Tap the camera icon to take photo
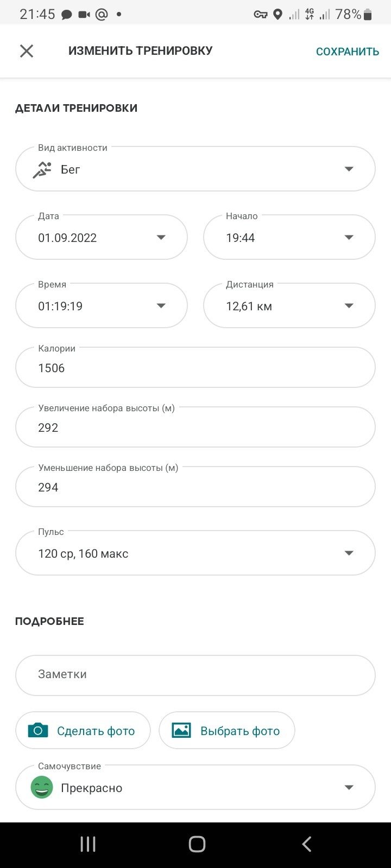Screen dimensions: 391x868 point(38,731)
